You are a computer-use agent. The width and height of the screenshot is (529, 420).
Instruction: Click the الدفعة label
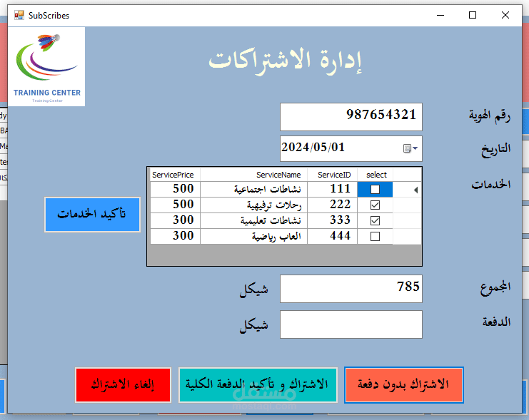(x=496, y=322)
